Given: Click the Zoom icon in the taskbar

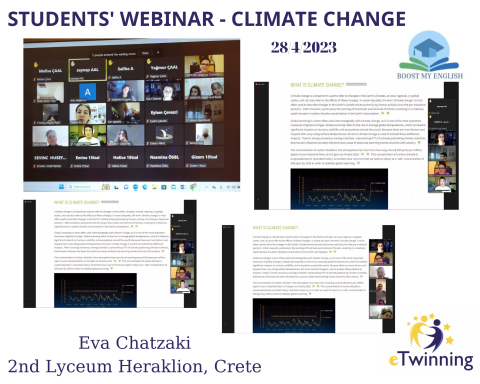Looking at the screenshot, I should click(x=135, y=187).
